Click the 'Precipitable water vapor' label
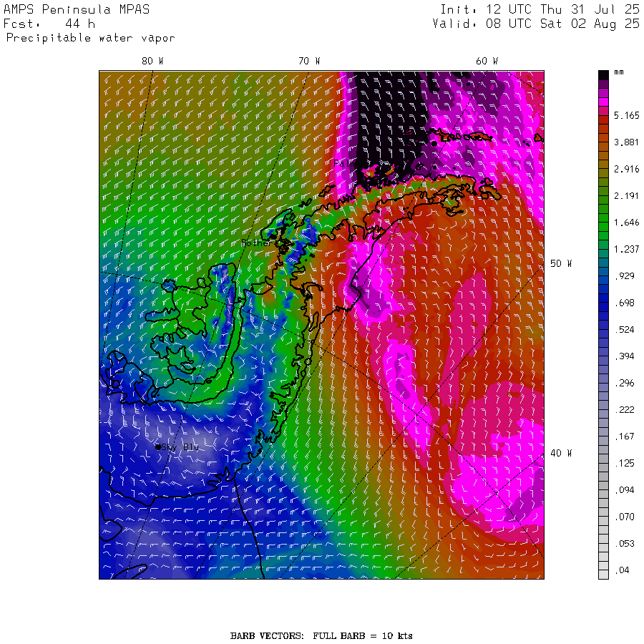Image resolution: width=644 pixels, height=644 pixels. pos(90,38)
